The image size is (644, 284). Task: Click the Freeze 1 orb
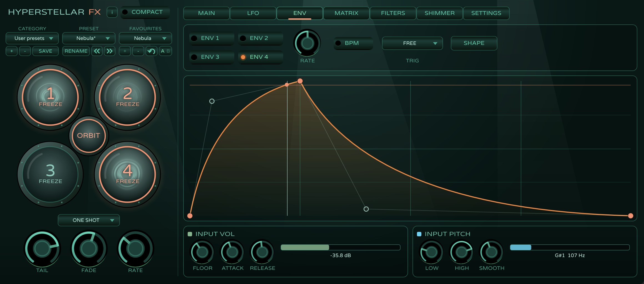point(50,97)
